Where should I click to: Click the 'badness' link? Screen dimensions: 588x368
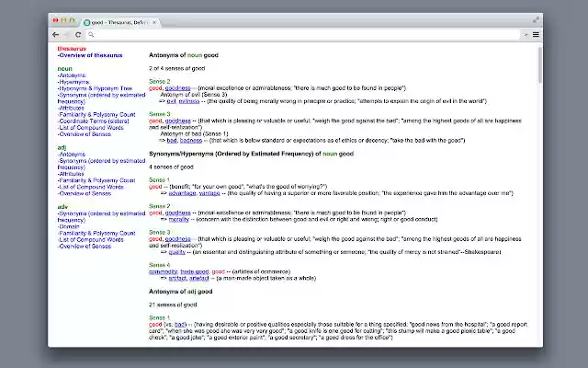click(191, 141)
